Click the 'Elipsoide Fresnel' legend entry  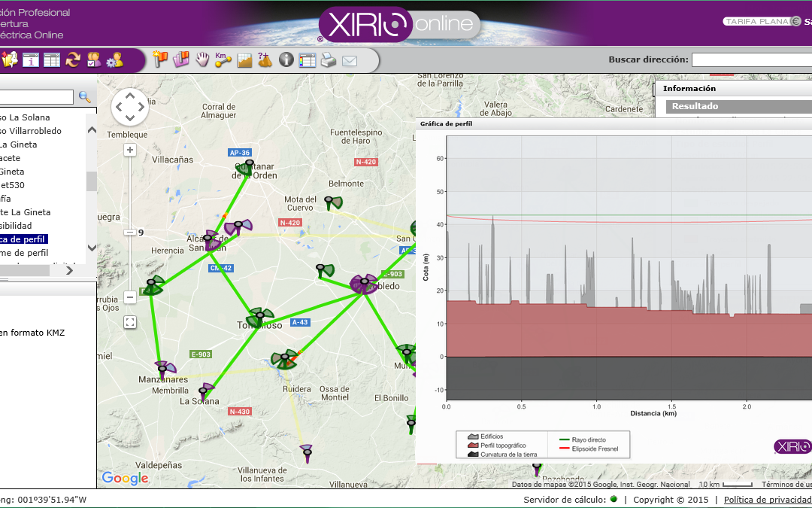[589, 449]
